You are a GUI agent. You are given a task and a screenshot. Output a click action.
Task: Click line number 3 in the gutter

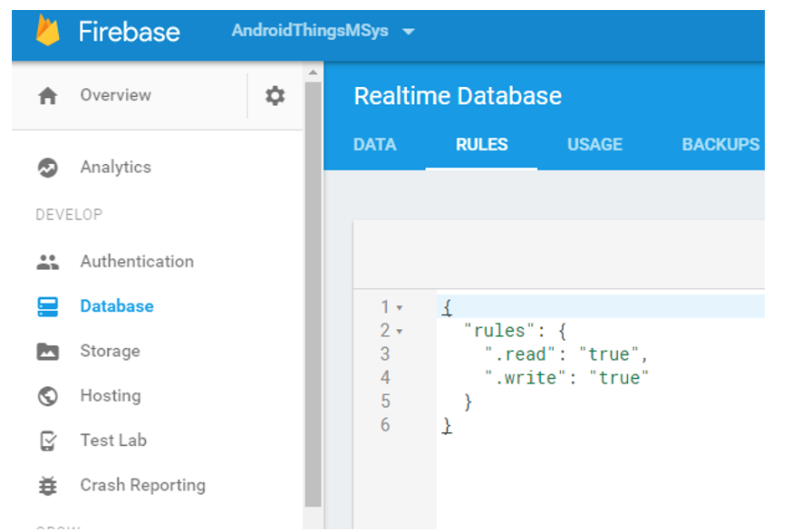coord(385,354)
